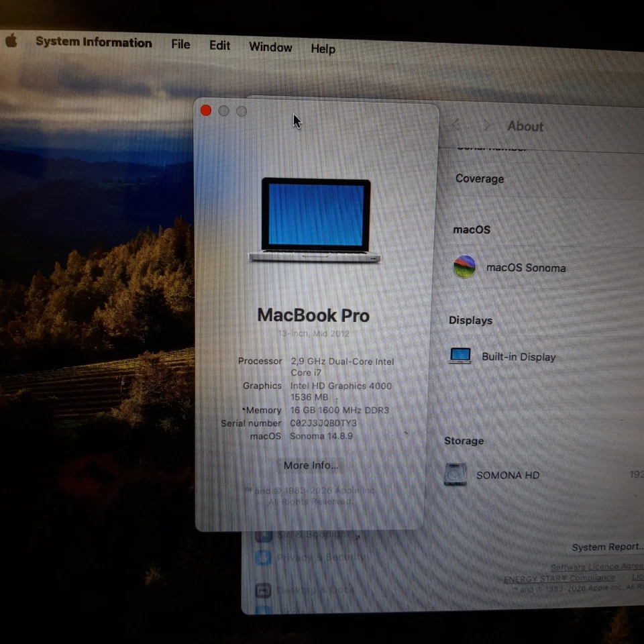
Task: Click the MacBook Pro laptop image
Action: pos(315,220)
